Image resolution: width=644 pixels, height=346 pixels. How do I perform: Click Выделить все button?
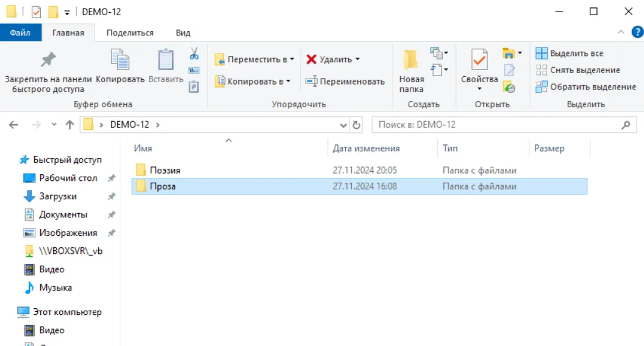tap(570, 54)
